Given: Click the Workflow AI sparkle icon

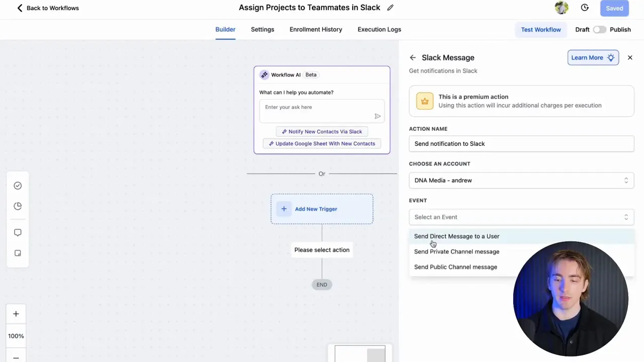Looking at the screenshot, I should pos(264,75).
